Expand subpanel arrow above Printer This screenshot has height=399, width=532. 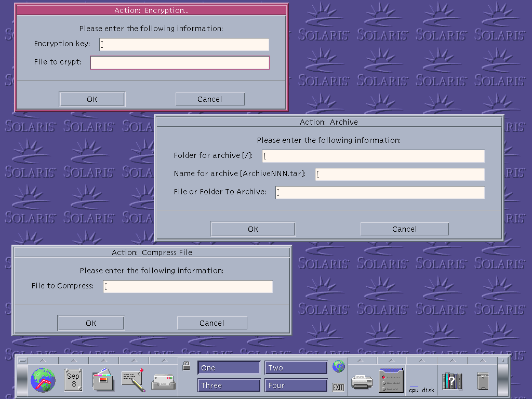pos(361,361)
